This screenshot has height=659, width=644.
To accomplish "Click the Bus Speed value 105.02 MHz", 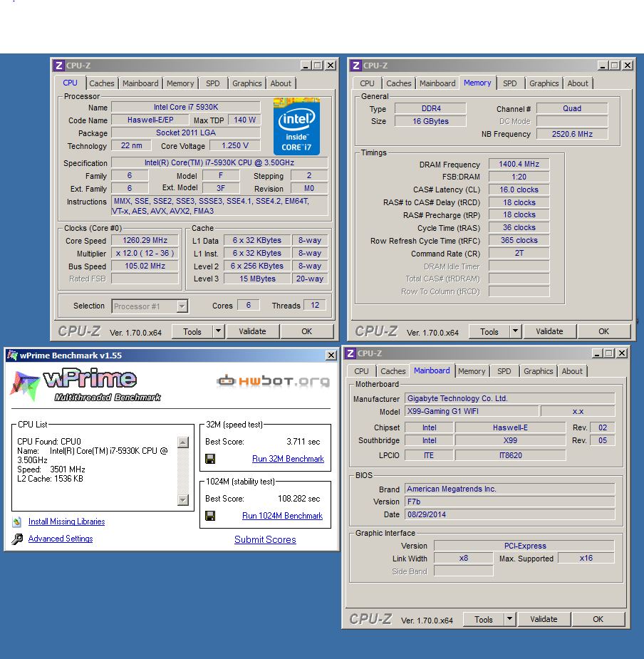I will [145, 266].
